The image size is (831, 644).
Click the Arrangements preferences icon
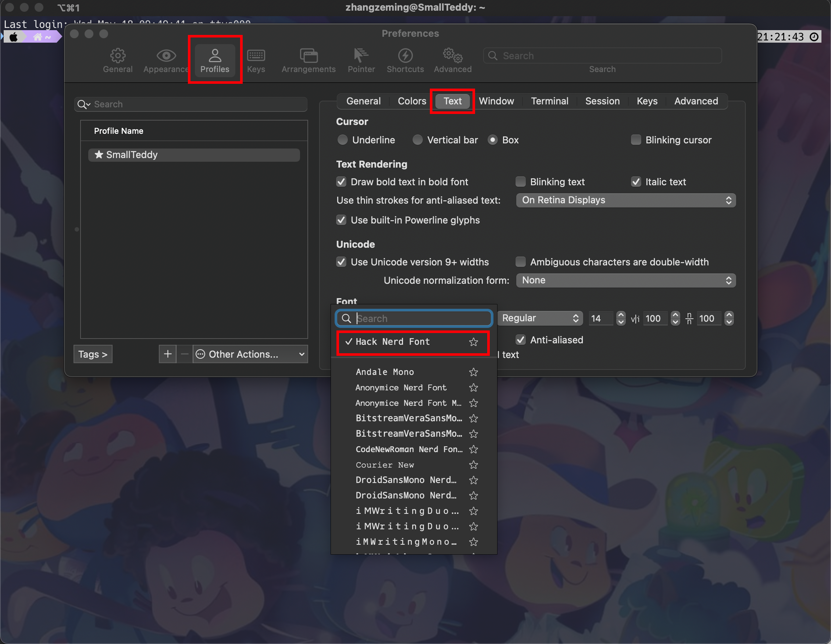click(309, 59)
